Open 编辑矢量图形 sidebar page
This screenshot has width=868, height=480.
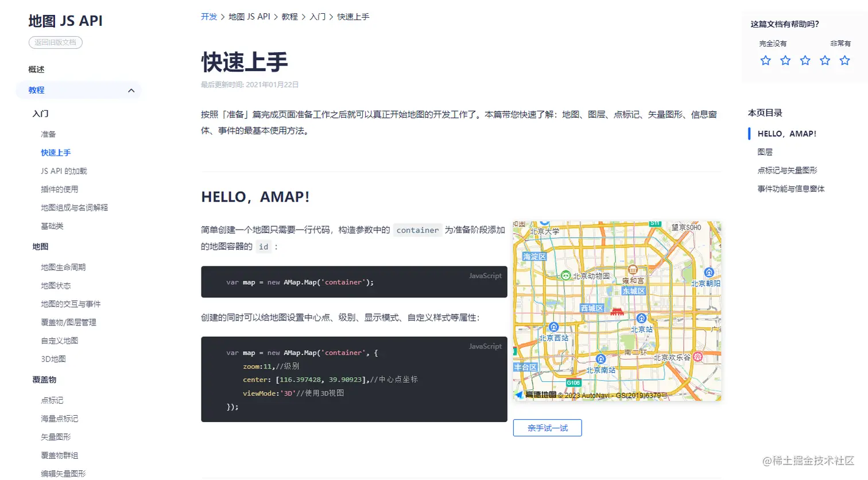click(x=63, y=474)
